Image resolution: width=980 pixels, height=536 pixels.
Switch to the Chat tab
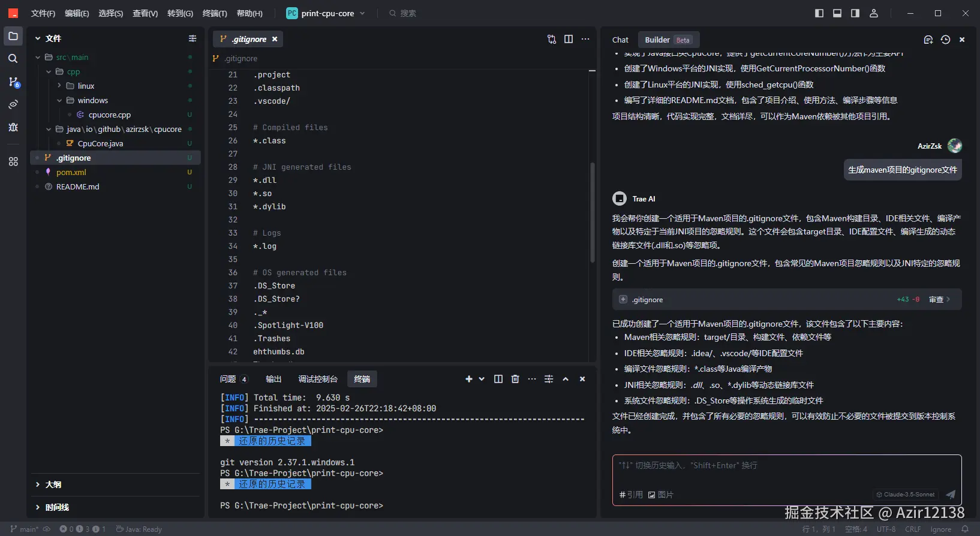click(620, 40)
